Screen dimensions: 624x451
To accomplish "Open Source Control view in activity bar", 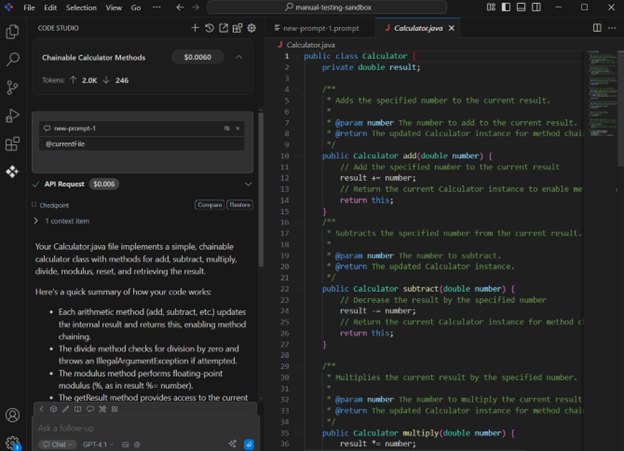I will [12, 88].
